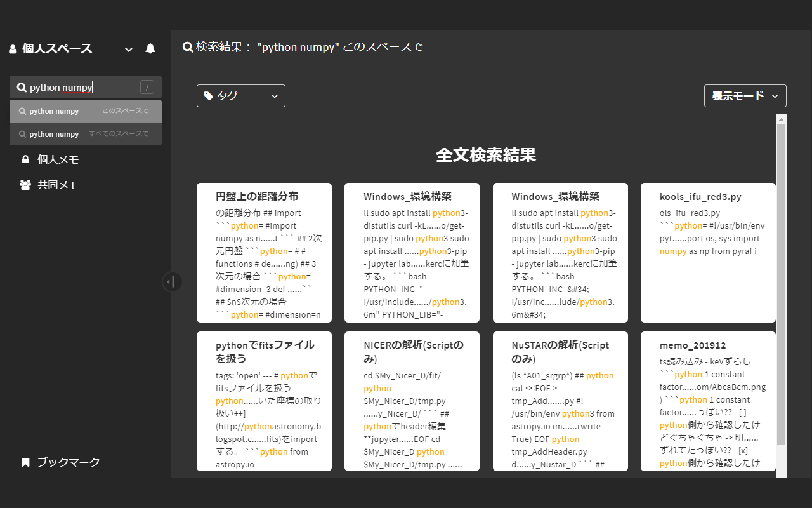Click the user icon beside 個人スペース
Viewport: 812px width, 508px height.
pos(13,49)
